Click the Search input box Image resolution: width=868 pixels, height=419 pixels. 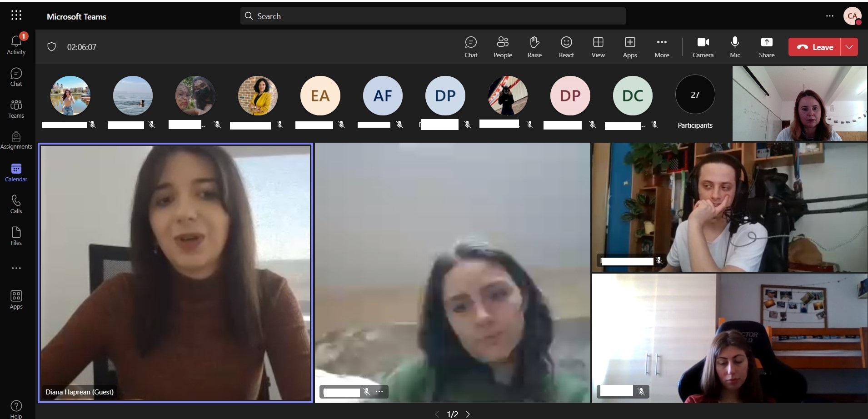tap(433, 16)
